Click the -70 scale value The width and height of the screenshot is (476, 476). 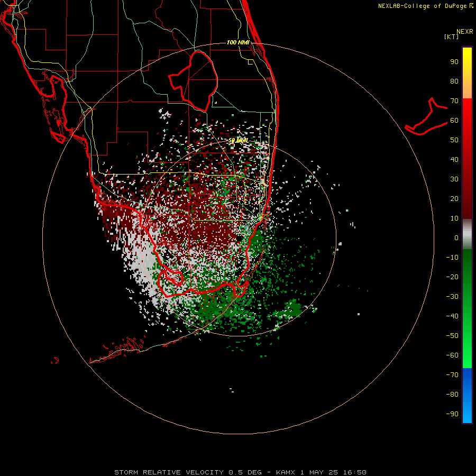[452, 374]
